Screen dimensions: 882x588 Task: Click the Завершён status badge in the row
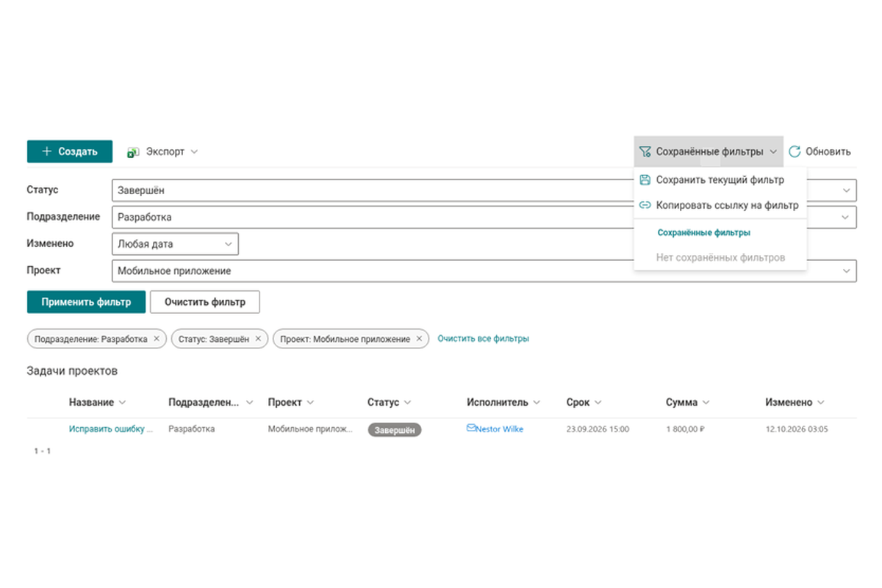pyautogui.click(x=395, y=430)
